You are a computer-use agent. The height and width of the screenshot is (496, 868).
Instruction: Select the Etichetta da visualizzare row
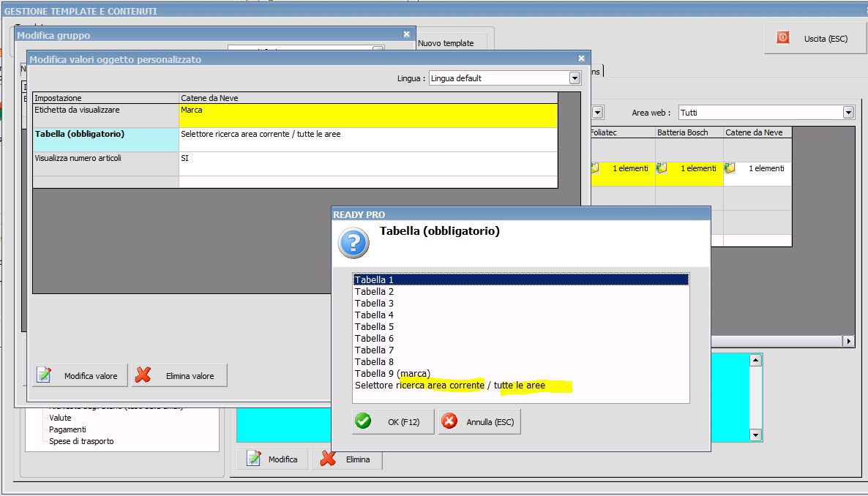coord(295,116)
